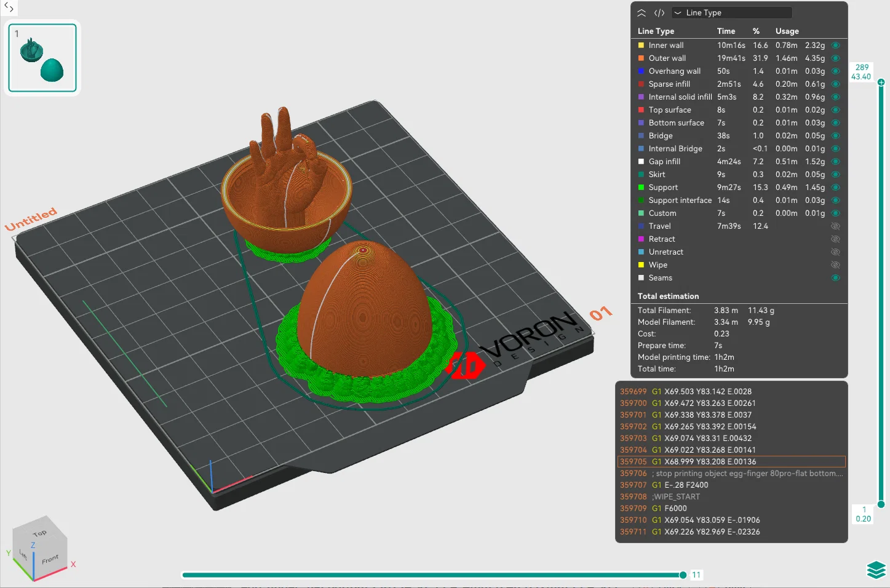Screen dimensions: 890x588
Task: Click the Model printing time 1h2m
Action: 724,357
